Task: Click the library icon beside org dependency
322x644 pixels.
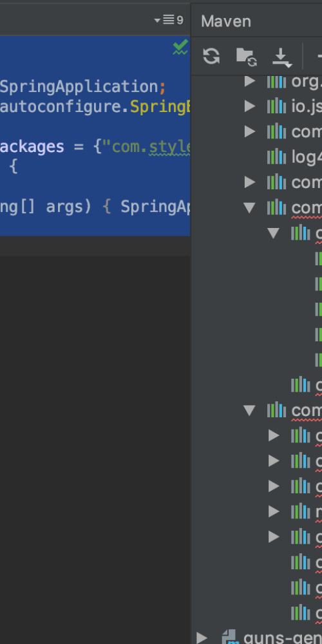Action: click(x=276, y=81)
